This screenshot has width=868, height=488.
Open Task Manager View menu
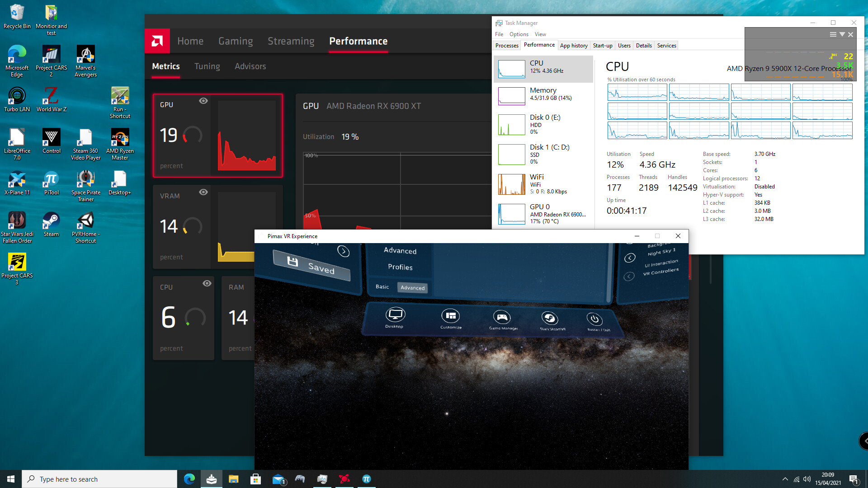540,34
